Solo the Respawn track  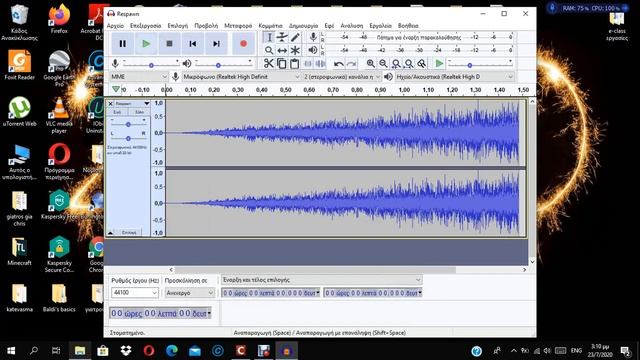point(139,112)
